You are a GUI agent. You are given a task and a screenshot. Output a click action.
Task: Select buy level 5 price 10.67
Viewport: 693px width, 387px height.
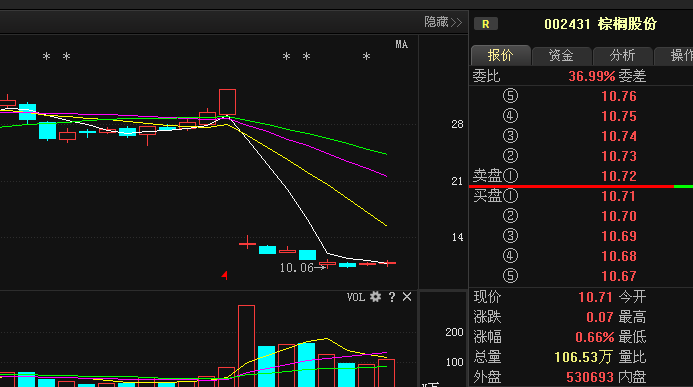(619, 276)
